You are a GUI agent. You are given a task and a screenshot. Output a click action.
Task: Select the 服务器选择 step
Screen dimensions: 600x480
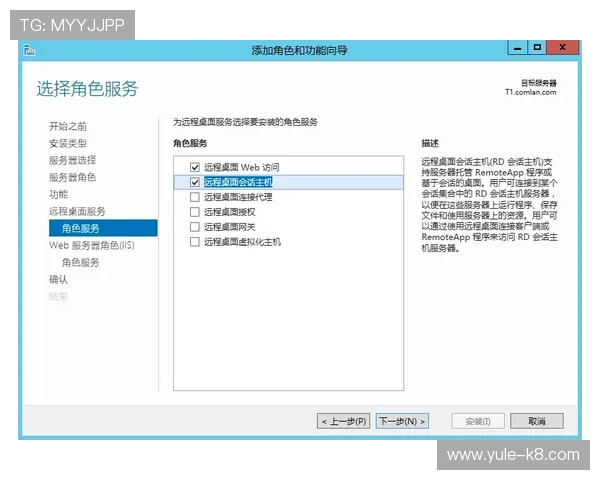(x=72, y=160)
